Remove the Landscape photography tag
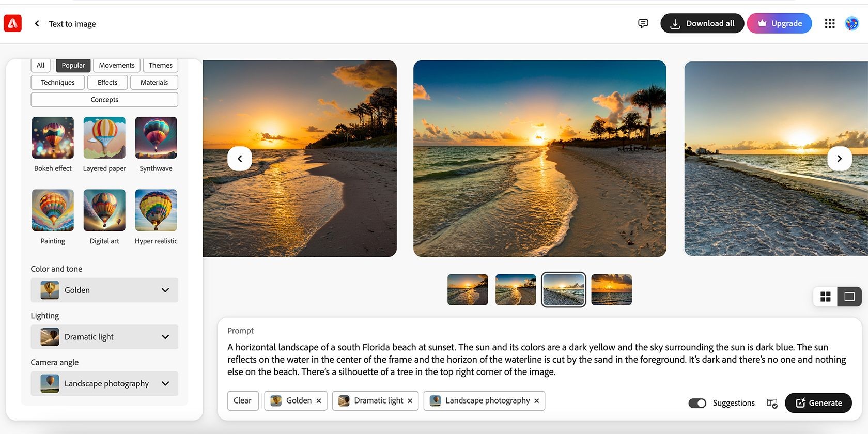Screen dimensions: 868x434 [x=536, y=401]
